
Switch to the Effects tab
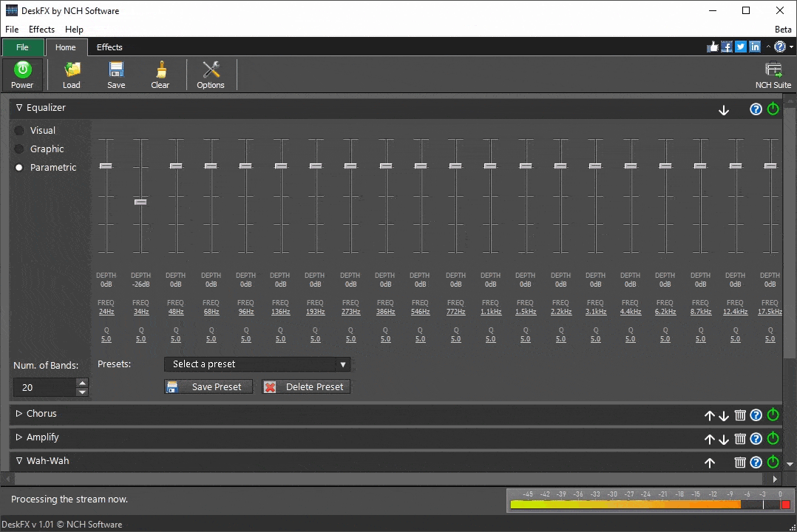(x=109, y=47)
